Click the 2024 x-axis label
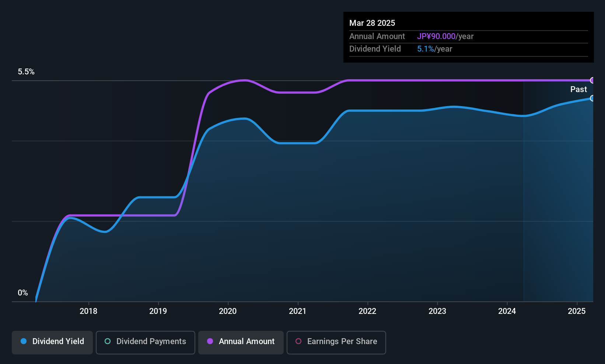Viewport: 605px width, 364px height. click(507, 311)
